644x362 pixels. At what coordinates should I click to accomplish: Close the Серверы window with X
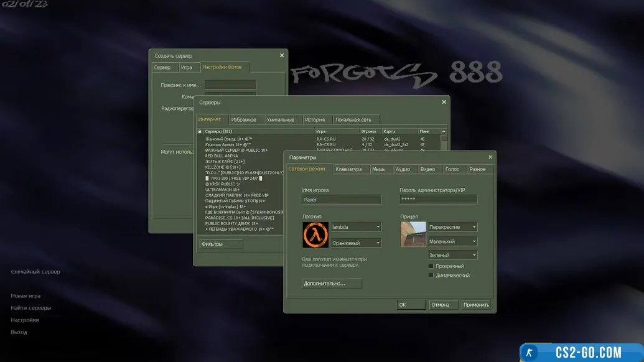coord(444,102)
